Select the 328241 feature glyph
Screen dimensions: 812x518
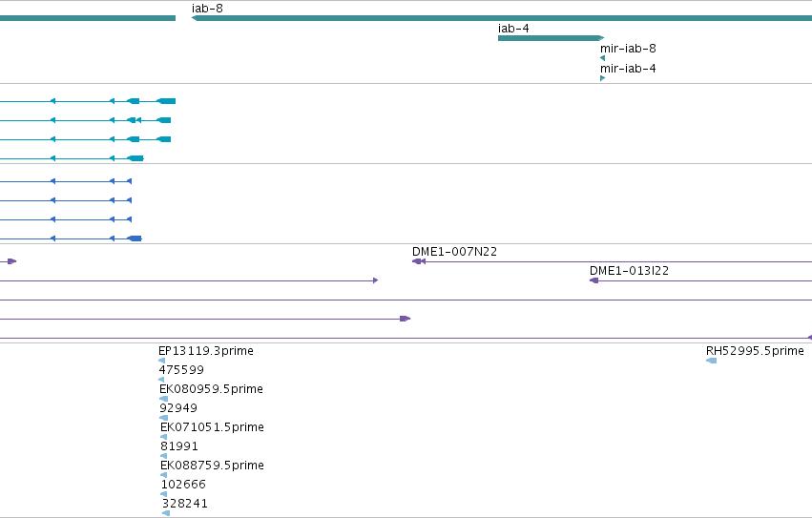coord(166,513)
